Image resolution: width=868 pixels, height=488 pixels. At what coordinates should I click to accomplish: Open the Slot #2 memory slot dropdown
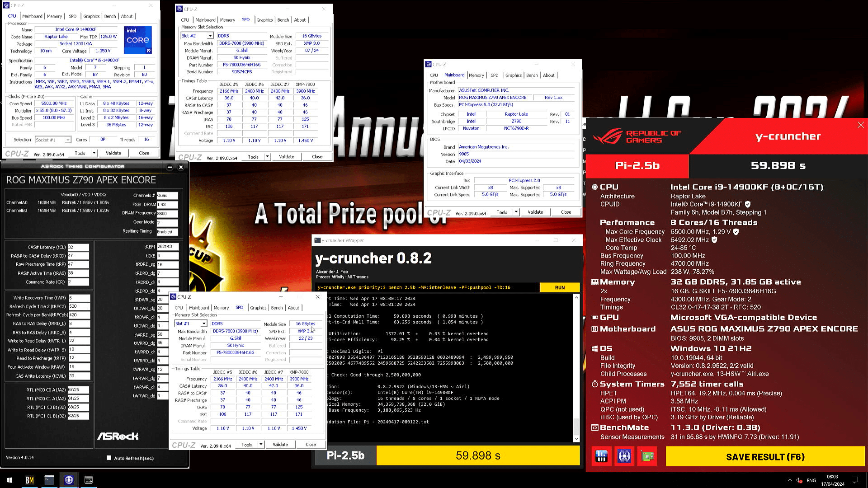[x=210, y=36]
